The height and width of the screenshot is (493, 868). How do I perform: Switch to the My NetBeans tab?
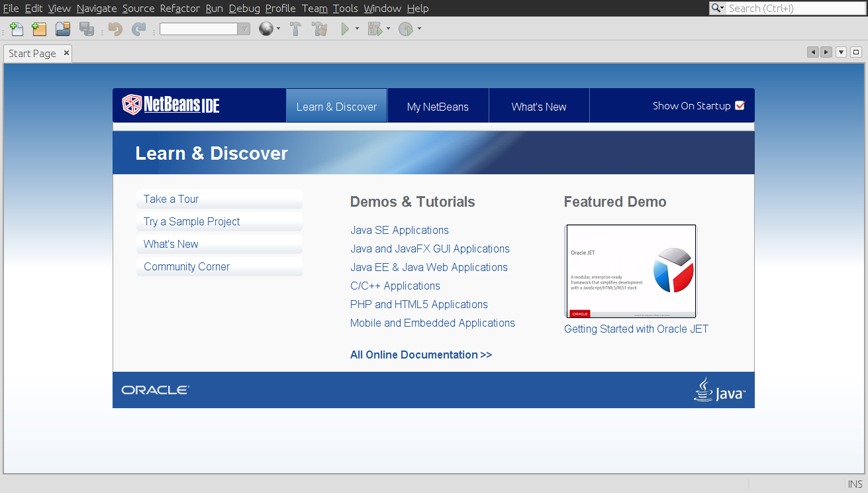click(x=438, y=106)
